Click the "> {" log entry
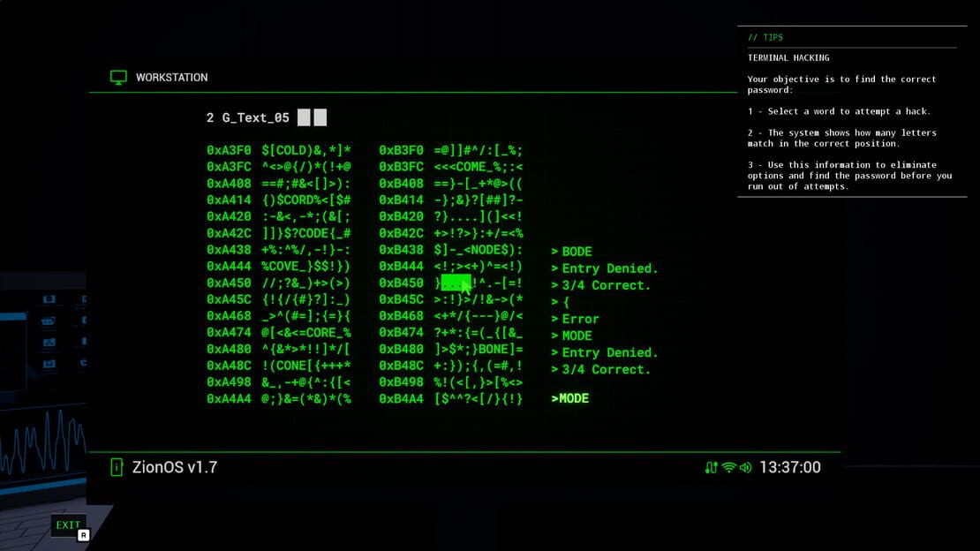The height and width of the screenshot is (551, 980). pos(560,302)
